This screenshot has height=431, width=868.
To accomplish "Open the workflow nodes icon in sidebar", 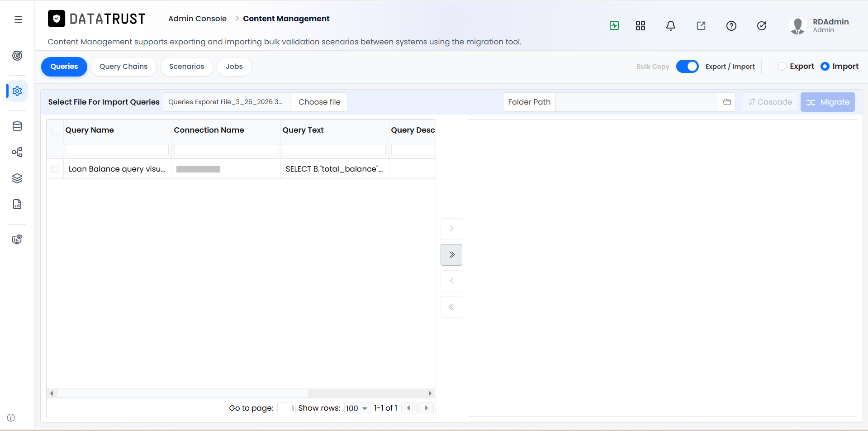I will tap(17, 152).
